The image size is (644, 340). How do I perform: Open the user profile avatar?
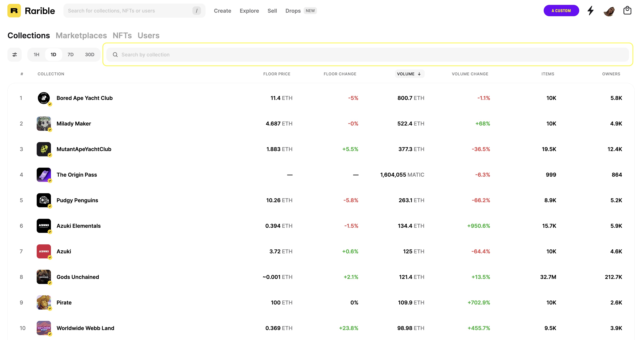609,11
